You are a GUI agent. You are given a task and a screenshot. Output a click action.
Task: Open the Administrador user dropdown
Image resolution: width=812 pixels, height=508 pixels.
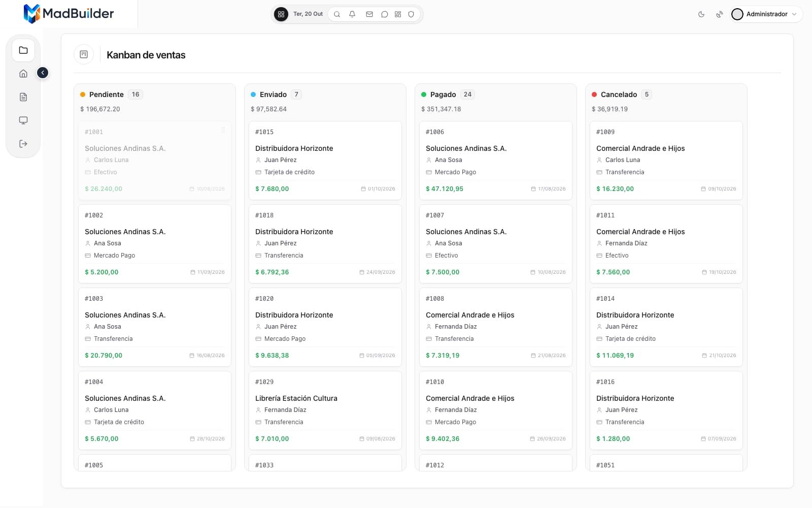[x=766, y=14]
